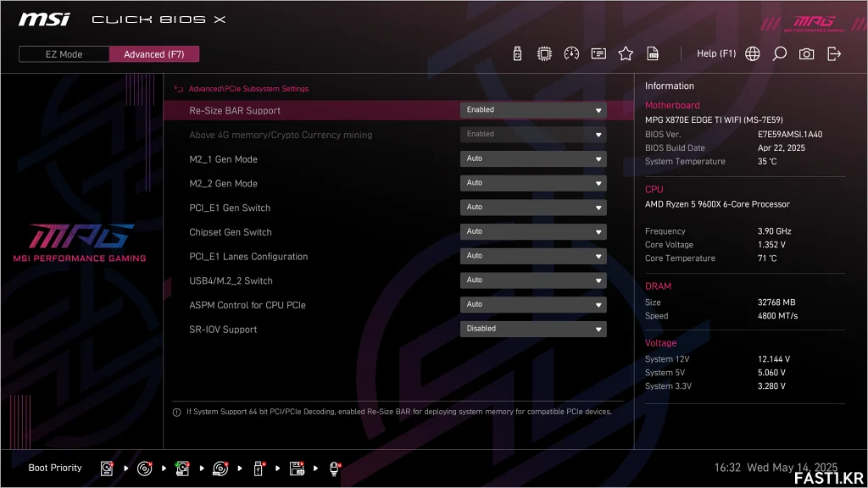Select the PCI_E1 Gen Switch label
Screen dimensions: 868x488
[x=230, y=208]
